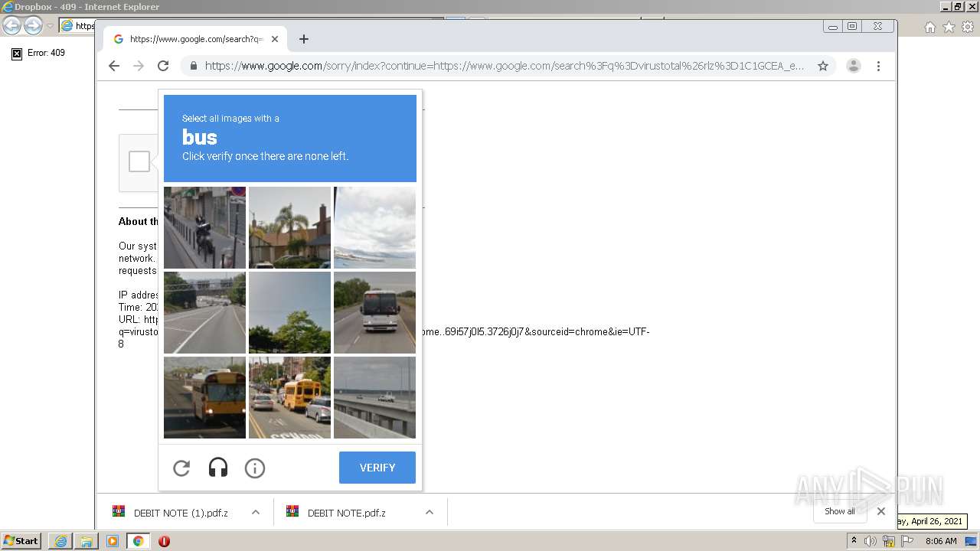Open media player from taskbar

pos(113,541)
